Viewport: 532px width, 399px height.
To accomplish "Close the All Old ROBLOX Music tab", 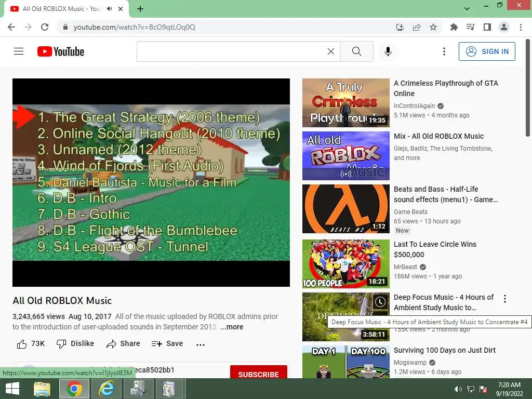I will [121, 9].
